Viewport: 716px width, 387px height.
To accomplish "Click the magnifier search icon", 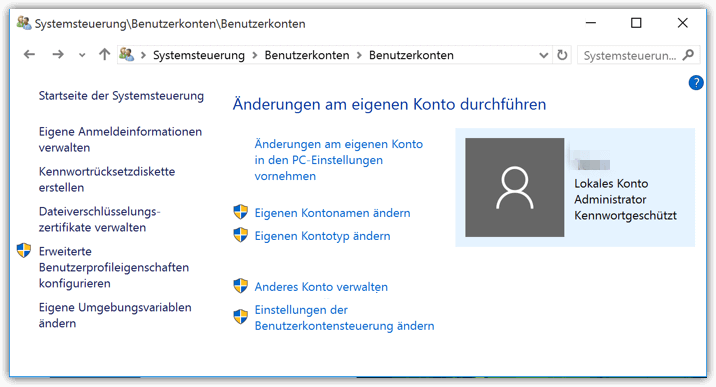I will [x=688, y=55].
